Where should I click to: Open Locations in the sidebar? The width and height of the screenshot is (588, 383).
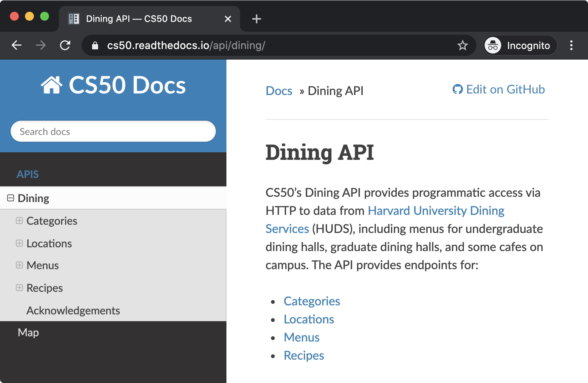point(49,244)
